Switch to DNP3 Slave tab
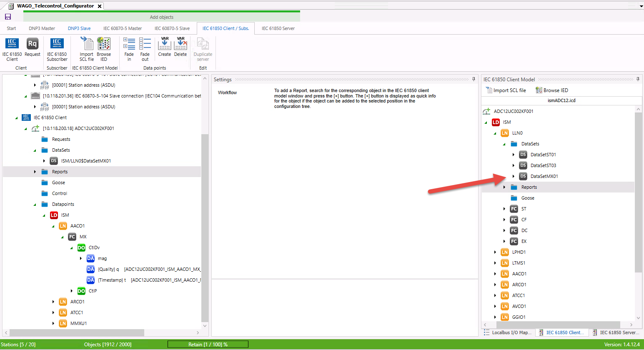644x350 pixels. [x=79, y=28]
